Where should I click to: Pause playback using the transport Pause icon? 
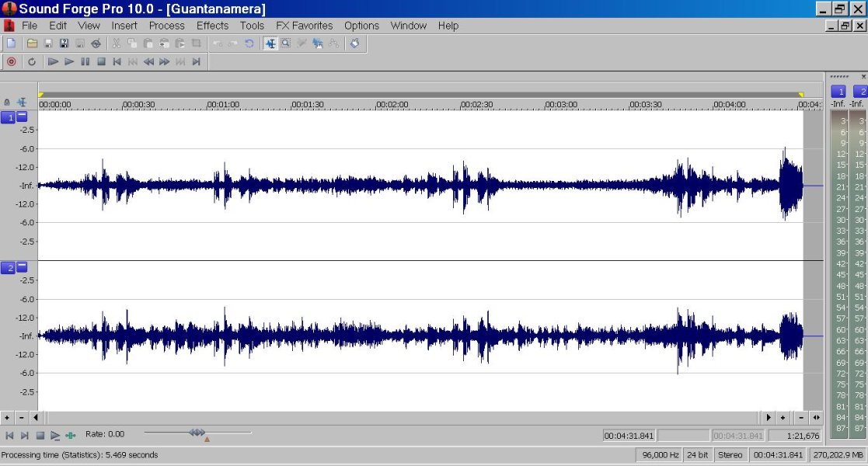coord(84,61)
